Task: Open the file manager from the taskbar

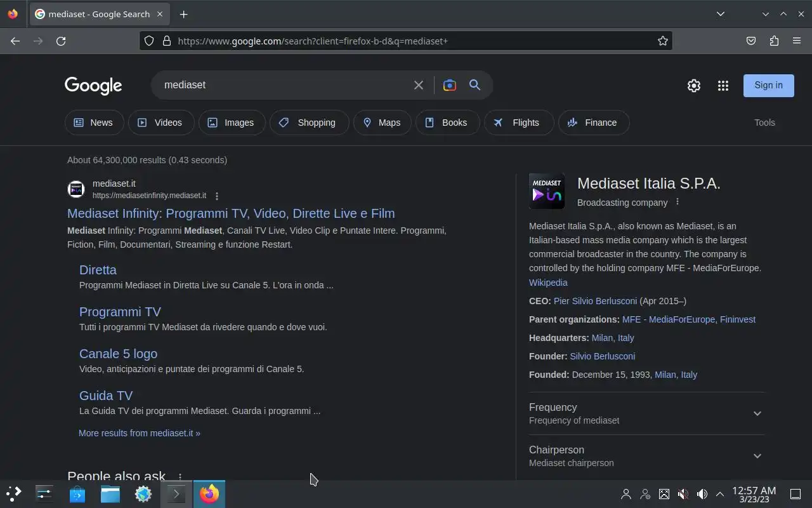Action: (x=110, y=493)
